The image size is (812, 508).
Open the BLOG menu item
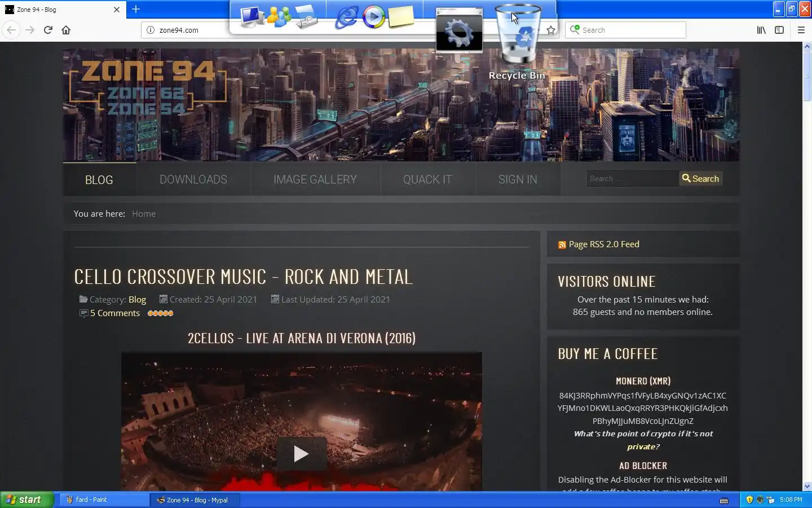coord(99,179)
